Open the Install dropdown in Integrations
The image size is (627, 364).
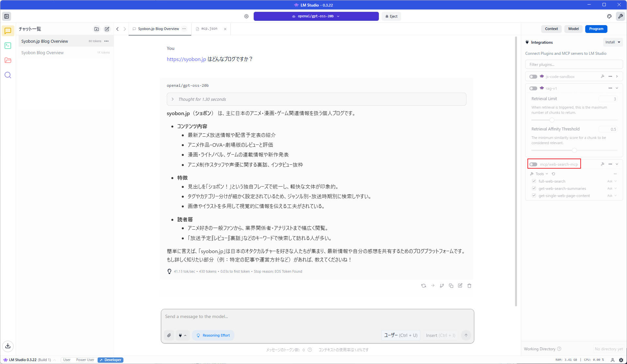[613, 42]
